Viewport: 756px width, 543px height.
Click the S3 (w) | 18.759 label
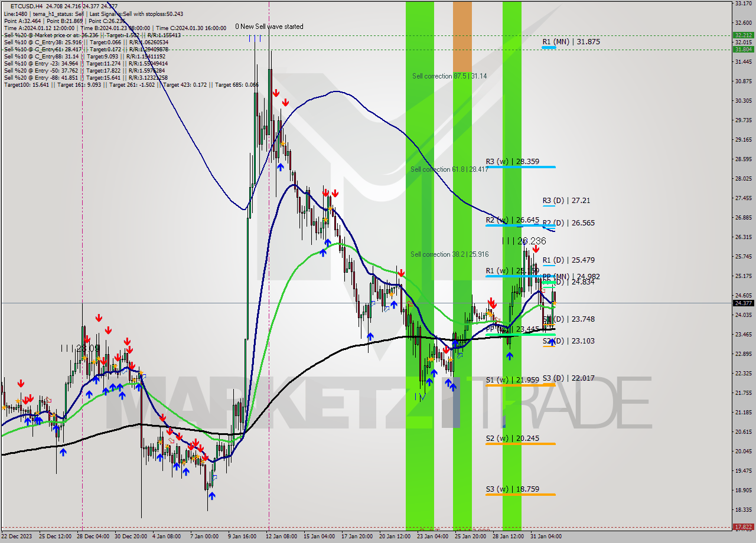pyautogui.click(x=512, y=489)
